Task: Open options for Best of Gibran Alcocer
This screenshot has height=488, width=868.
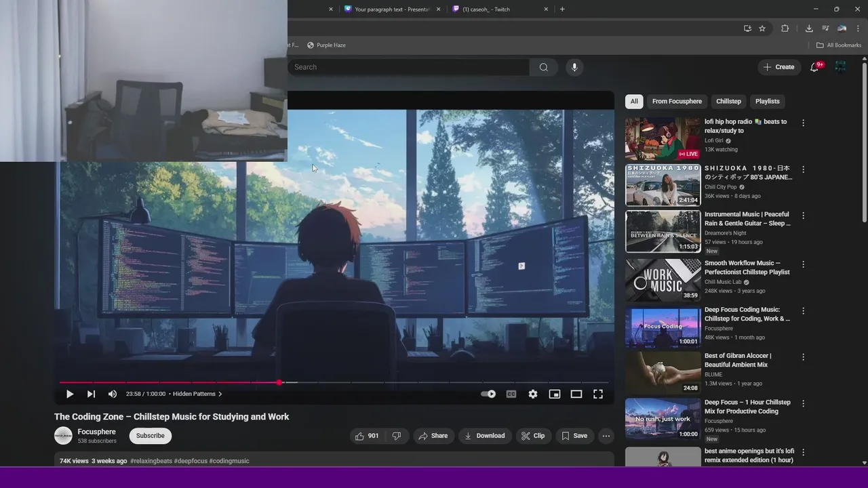Action: [x=803, y=357]
